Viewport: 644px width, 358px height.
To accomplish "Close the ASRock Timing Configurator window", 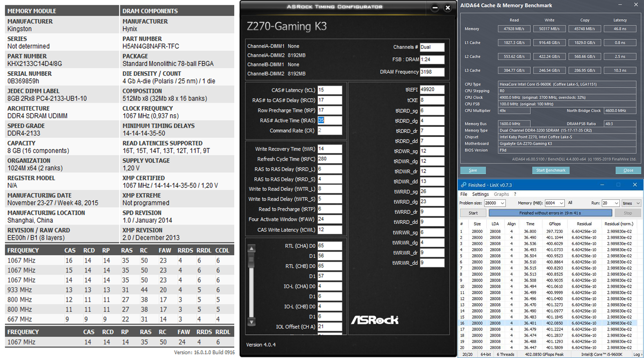I will pos(448,8).
